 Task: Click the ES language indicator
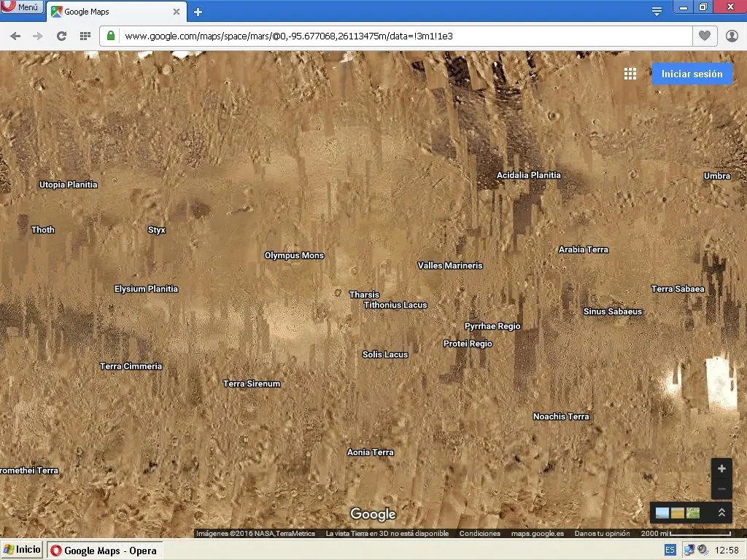click(670, 550)
